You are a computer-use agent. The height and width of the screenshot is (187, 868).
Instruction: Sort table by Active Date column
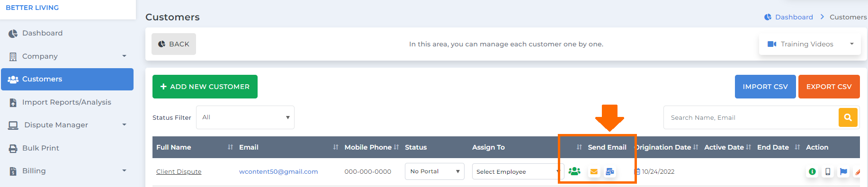(749, 147)
